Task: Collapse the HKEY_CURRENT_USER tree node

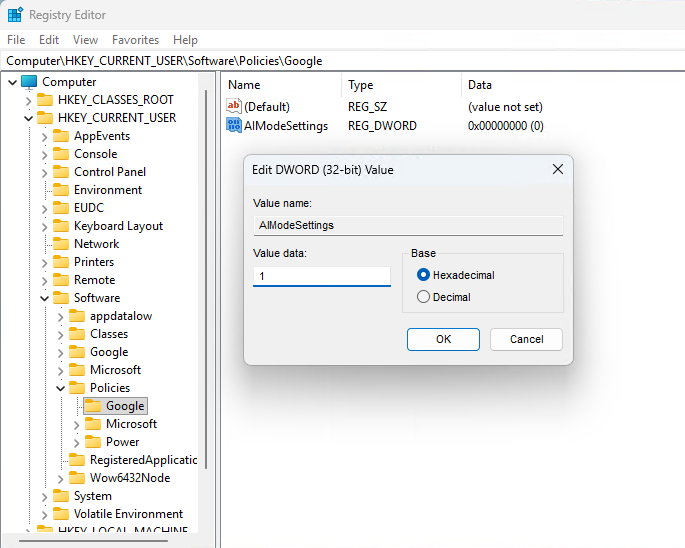Action: click(x=27, y=118)
